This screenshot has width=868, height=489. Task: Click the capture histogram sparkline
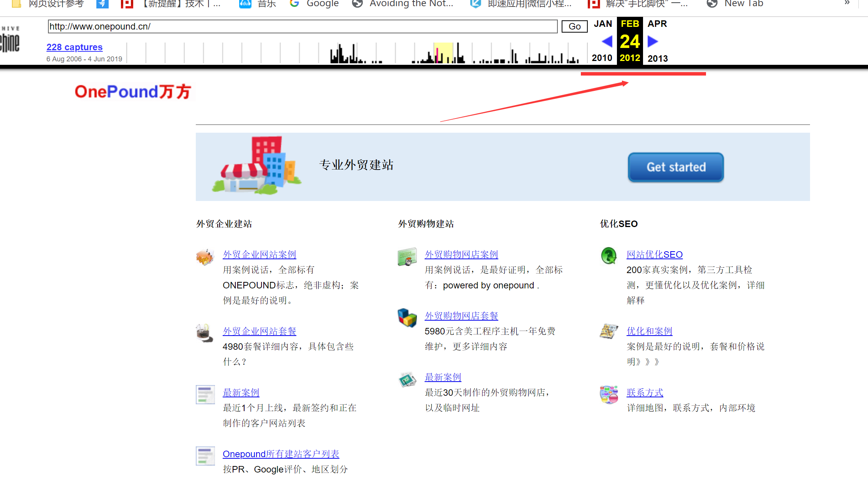pos(357,53)
